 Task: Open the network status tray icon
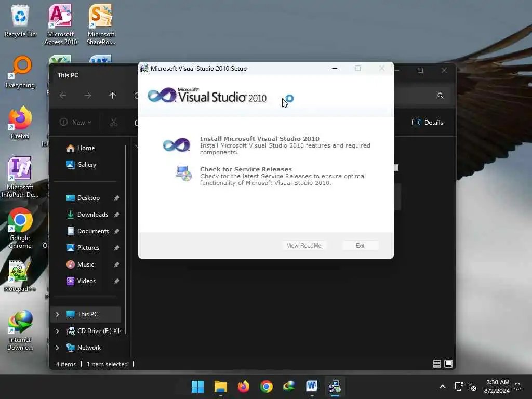tap(459, 387)
